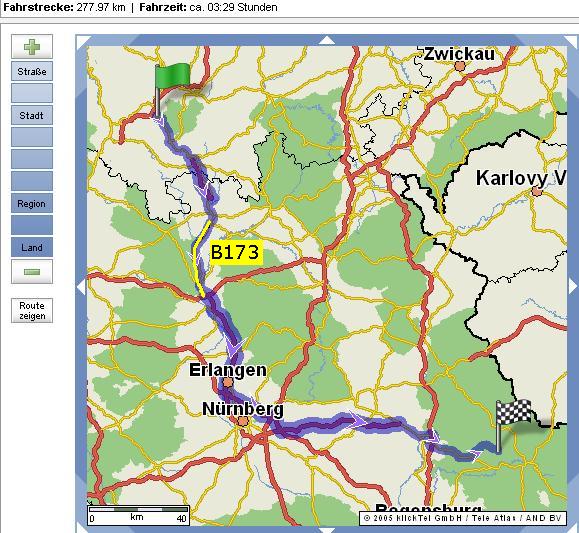Set zoom level to Region
The image size is (579, 533).
point(32,203)
